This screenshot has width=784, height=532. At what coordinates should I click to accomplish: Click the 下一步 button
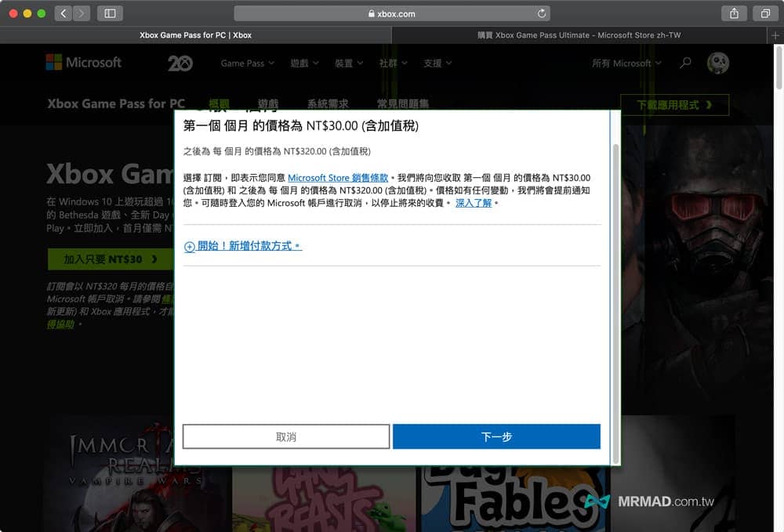click(496, 436)
